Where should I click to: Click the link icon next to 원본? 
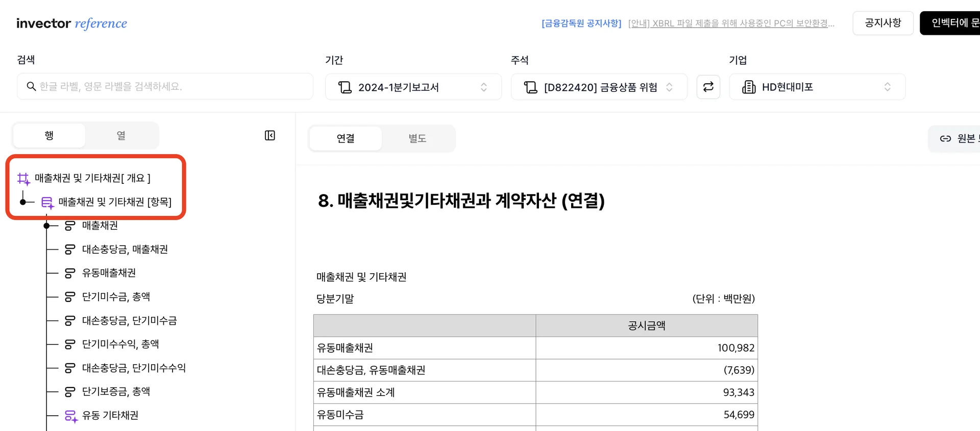pos(945,138)
